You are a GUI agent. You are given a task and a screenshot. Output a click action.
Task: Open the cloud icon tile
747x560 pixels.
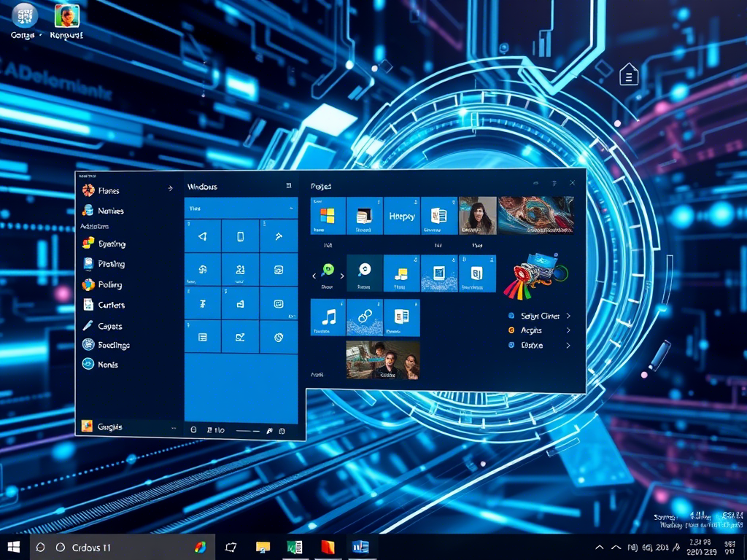coord(203,270)
